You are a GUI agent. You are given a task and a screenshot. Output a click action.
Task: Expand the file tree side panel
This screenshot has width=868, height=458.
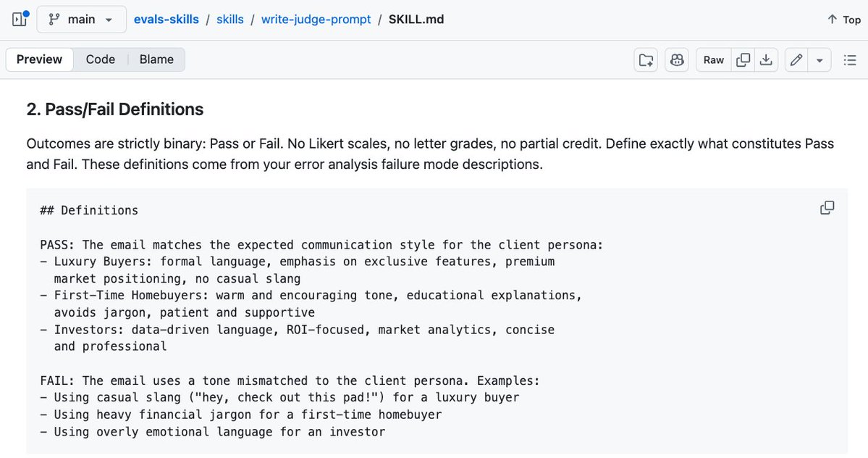[x=20, y=20]
